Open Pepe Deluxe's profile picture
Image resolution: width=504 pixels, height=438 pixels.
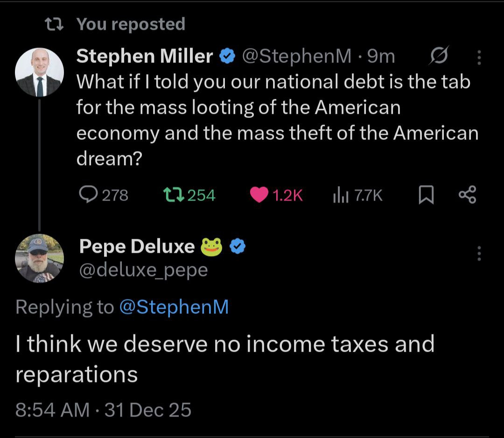[x=39, y=258]
